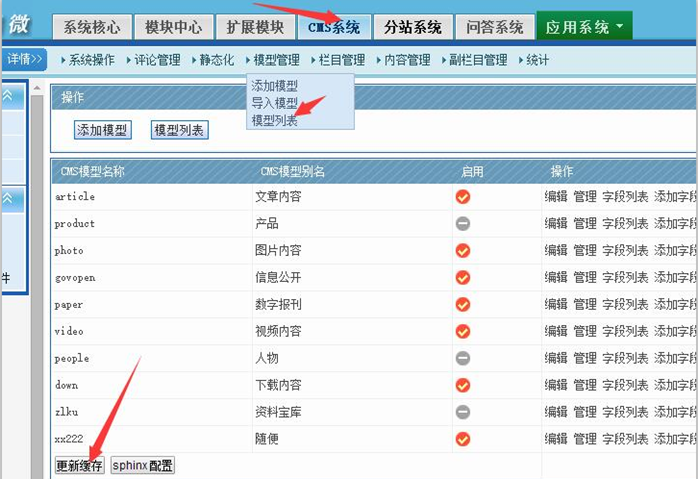Toggle enabled status icon for article model
The width and height of the screenshot is (698, 479).
pos(463,197)
